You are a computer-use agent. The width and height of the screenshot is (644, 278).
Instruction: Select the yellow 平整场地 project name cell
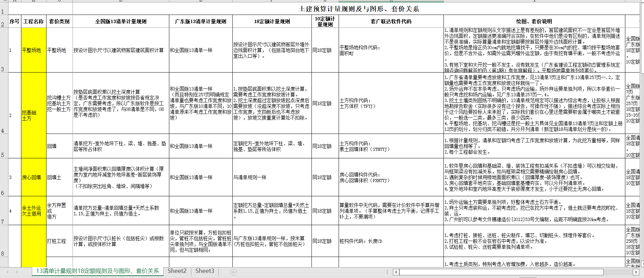coord(34,50)
